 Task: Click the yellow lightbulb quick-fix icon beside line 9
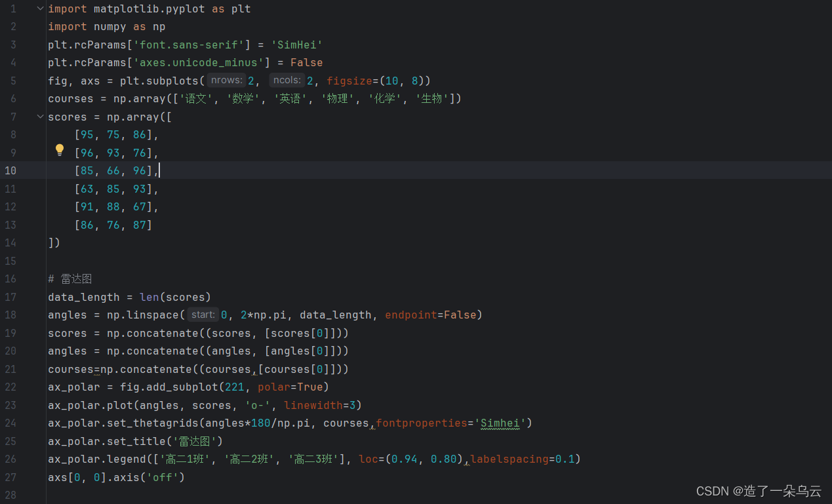[60, 150]
